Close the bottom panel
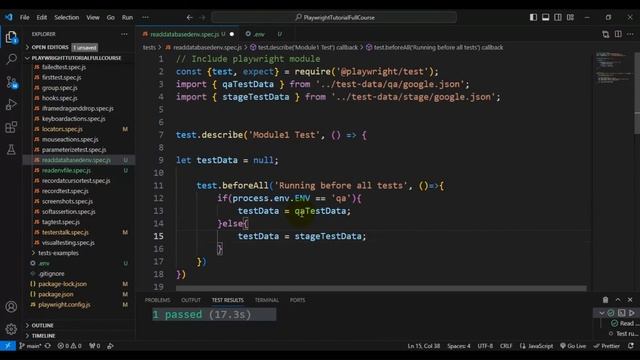Viewport: 640px width, 360px height. (630, 300)
